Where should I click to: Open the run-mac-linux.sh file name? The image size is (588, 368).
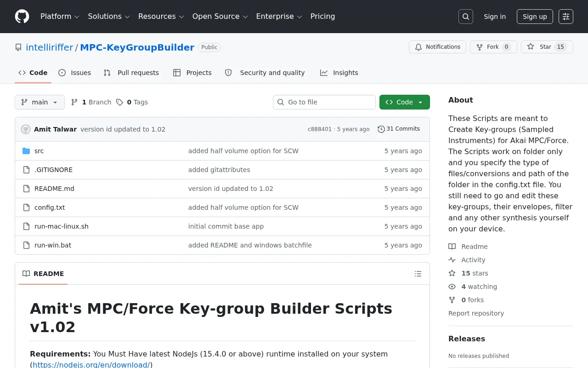coord(62,226)
